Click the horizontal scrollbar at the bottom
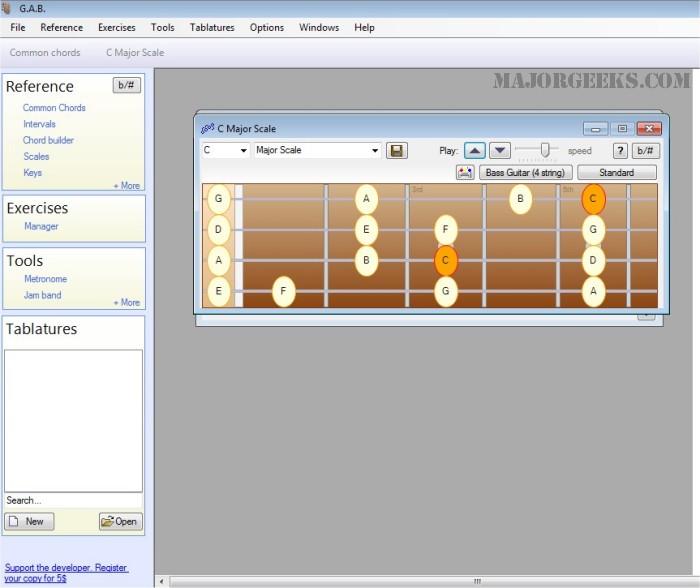 435,581
